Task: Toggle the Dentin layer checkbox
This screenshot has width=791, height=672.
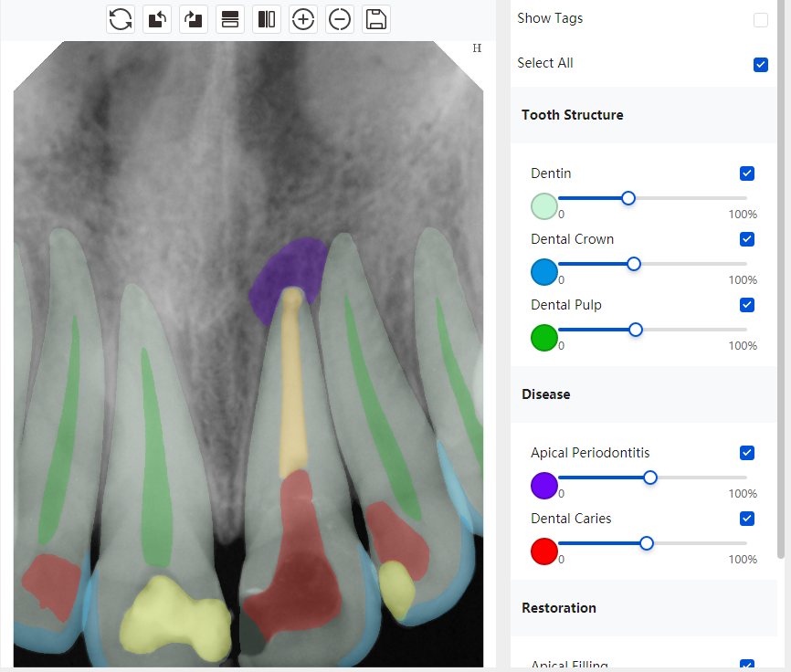Action: pyautogui.click(x=746, y=173)
